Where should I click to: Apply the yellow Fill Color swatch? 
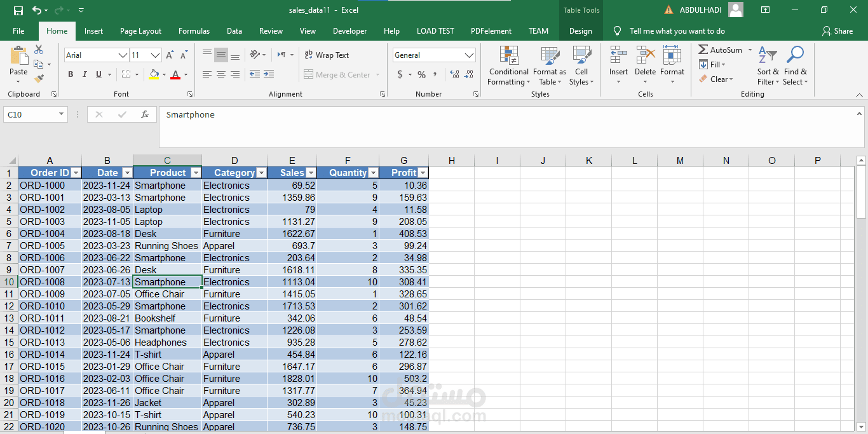coord(154,74)
